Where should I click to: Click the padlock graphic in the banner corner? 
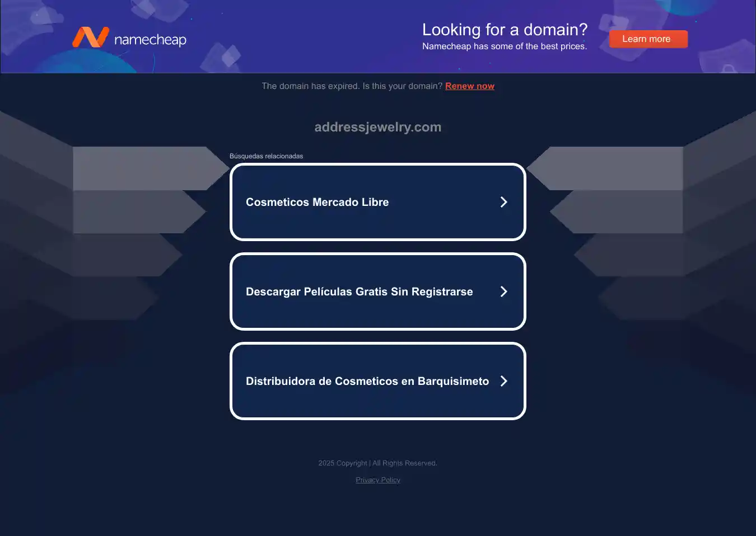[x=729, y=69]
